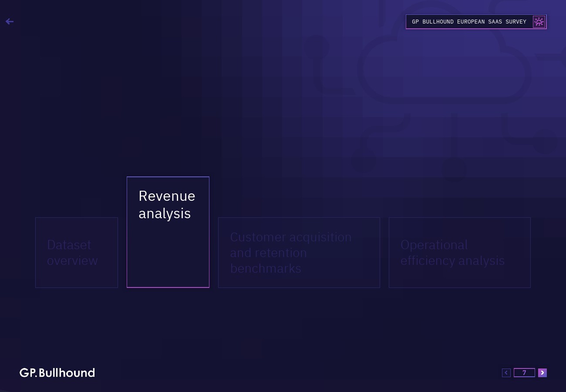Screen dimensions: 566x392
Task: Click the "Customer acquisition" heading text
Action: (x=290, y=237)
